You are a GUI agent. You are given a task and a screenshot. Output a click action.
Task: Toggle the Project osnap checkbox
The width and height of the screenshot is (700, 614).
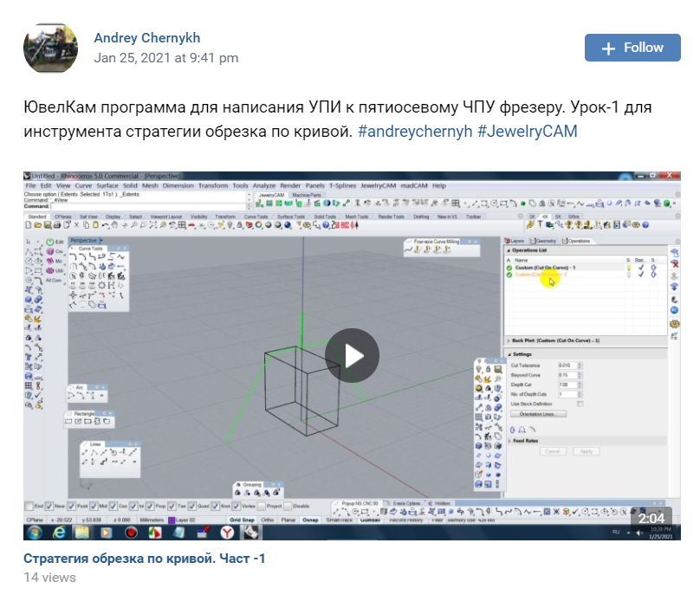pyautogui.click(x=261, y=506)
